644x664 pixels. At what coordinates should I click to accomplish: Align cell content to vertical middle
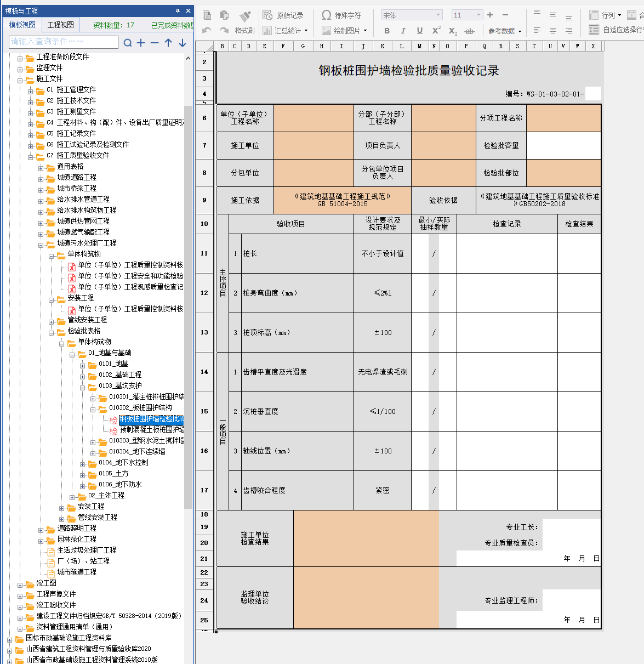553,15
